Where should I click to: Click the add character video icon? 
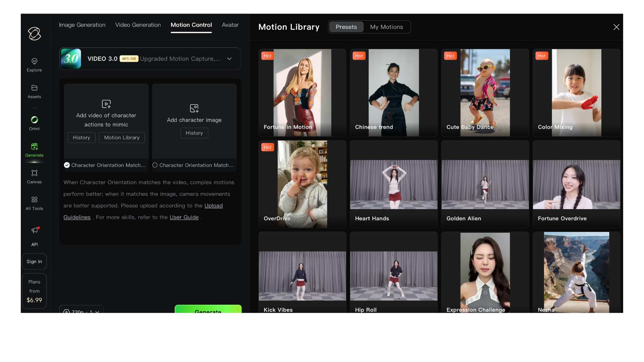(x=106, y=104)
